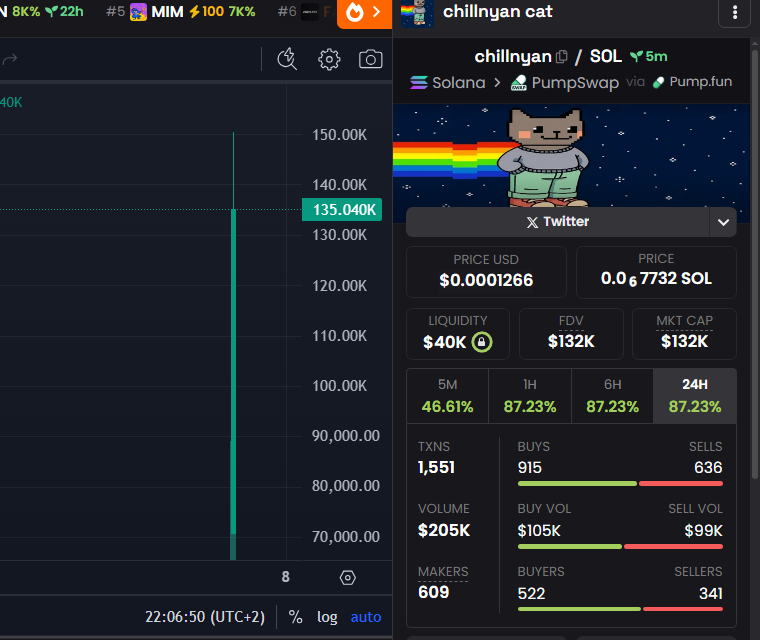Click the nyan cat banner image
This screenshot has width=760, height=640.
tap(571, 155)
